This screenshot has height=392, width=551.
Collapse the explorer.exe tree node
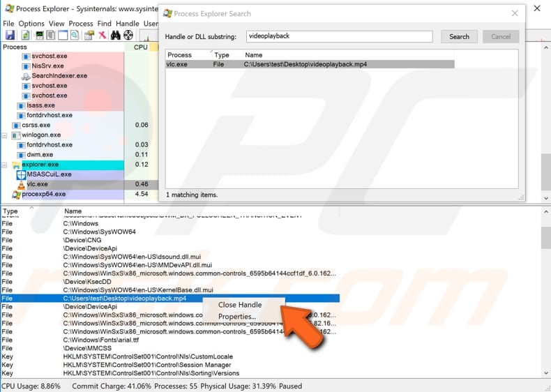tap(4, 165)
